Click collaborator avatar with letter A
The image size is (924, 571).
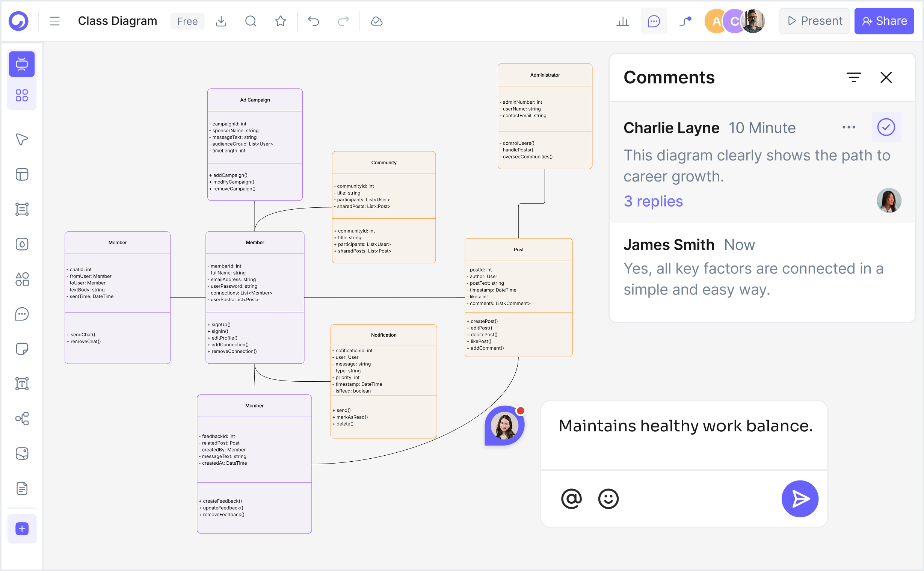pyautogui.click(x=715, y=21)
